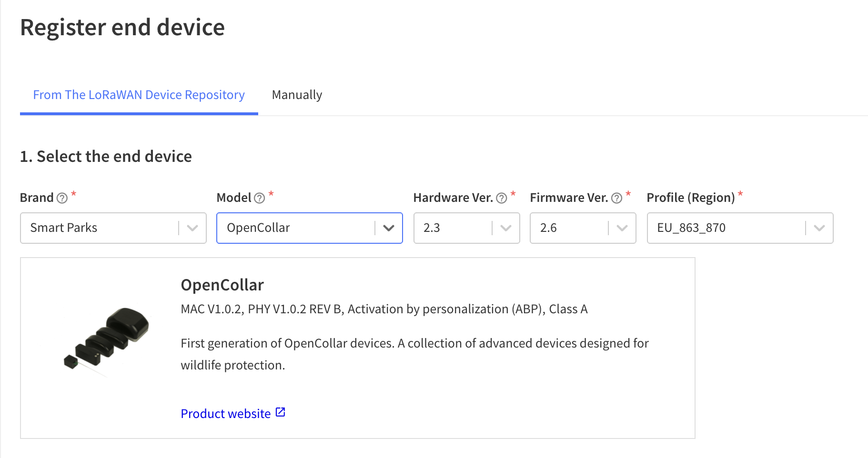The width and height of the screenshot is (868, 458).
Task: Click the OpenCollar heading in device card
Action: coord(222,285)
